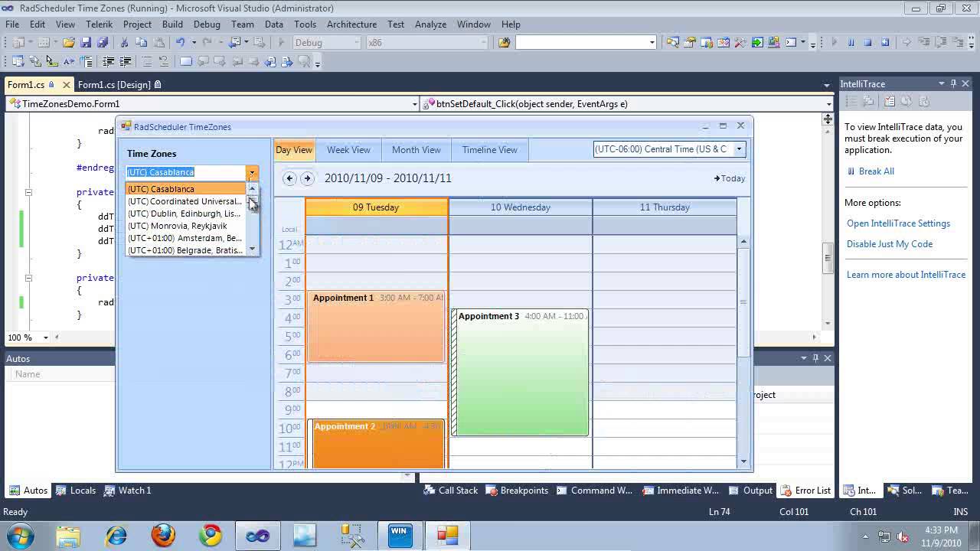Click the Windows Start orb
This screenshot has height=551, width=980.
tap(19, 535)
